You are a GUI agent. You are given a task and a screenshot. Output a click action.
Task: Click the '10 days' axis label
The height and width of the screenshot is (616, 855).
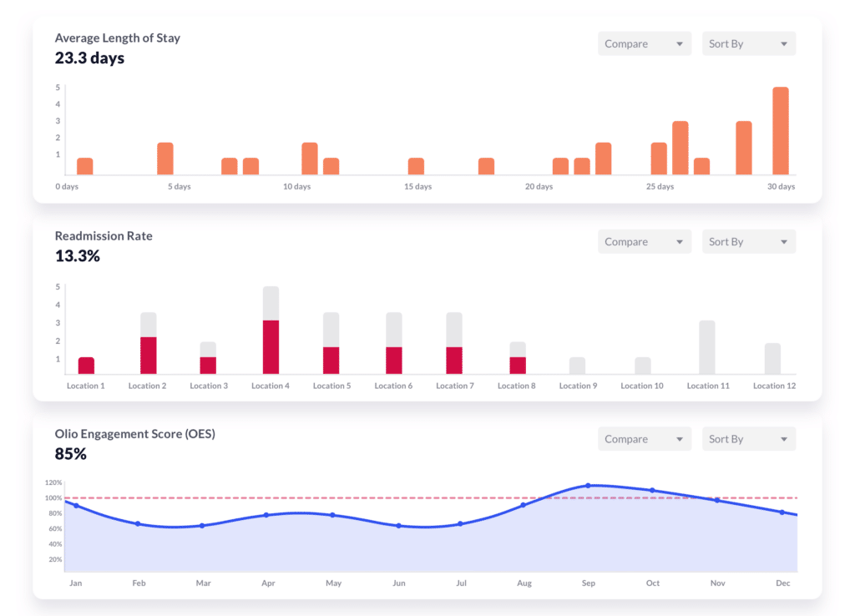tap(296, 186)
